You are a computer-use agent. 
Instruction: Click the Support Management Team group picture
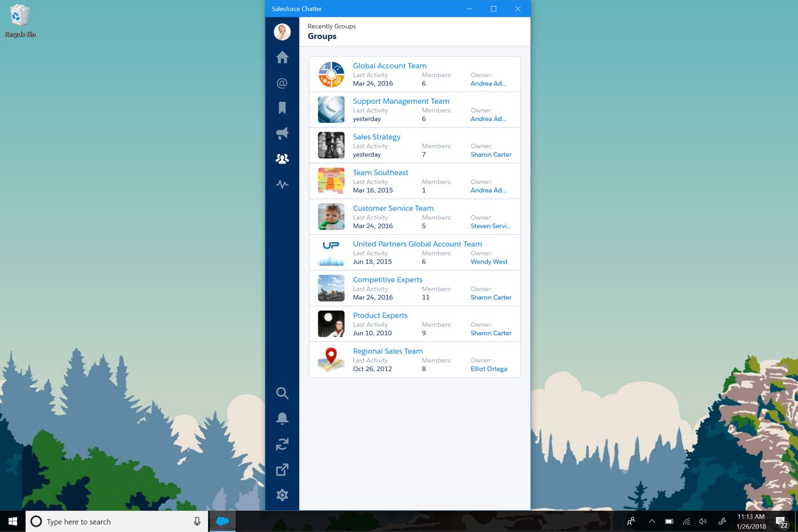pos(331,109)
